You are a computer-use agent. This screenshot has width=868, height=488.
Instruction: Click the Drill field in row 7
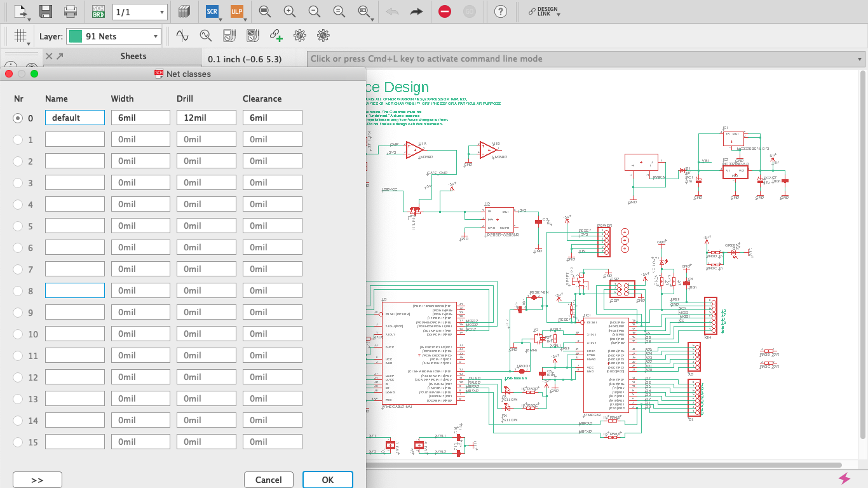pos(207,269)
